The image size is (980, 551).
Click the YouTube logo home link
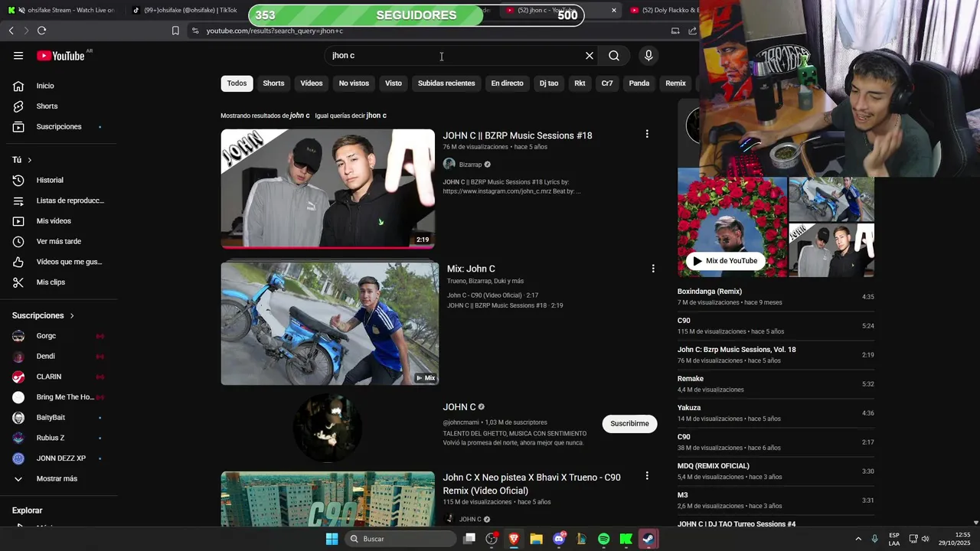click(60, 56)
